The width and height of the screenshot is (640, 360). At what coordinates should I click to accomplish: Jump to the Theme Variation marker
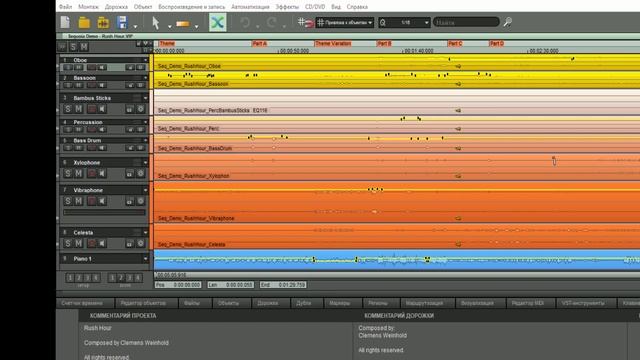coord(333,43)
